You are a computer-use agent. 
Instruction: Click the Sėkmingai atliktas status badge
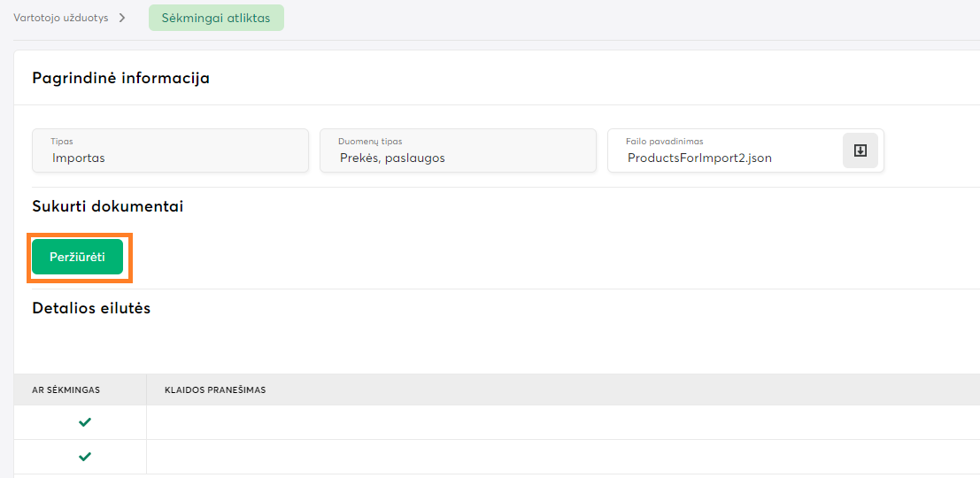click(x=216, y=18)
